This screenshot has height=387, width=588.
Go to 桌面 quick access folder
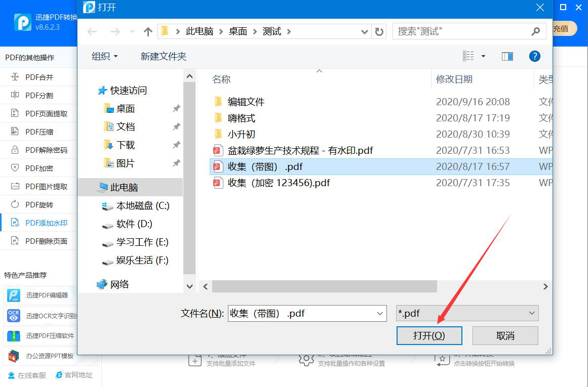119,109
